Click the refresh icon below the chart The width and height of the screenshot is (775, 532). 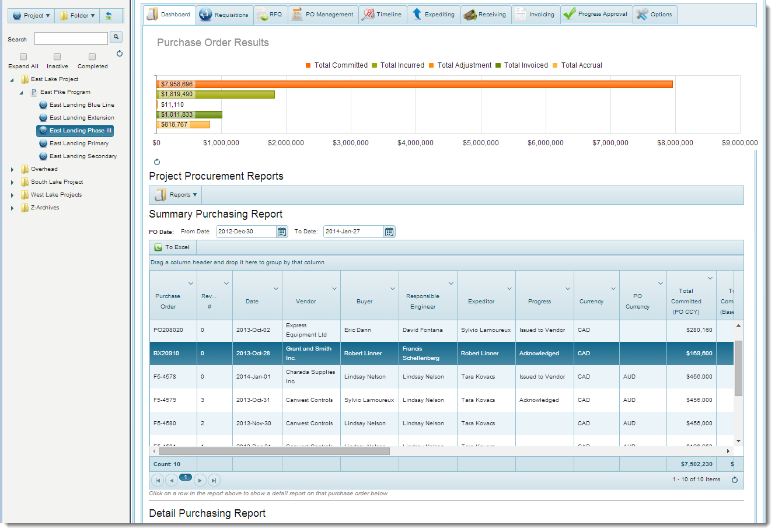pyautogui.click(x=156, y=162)
